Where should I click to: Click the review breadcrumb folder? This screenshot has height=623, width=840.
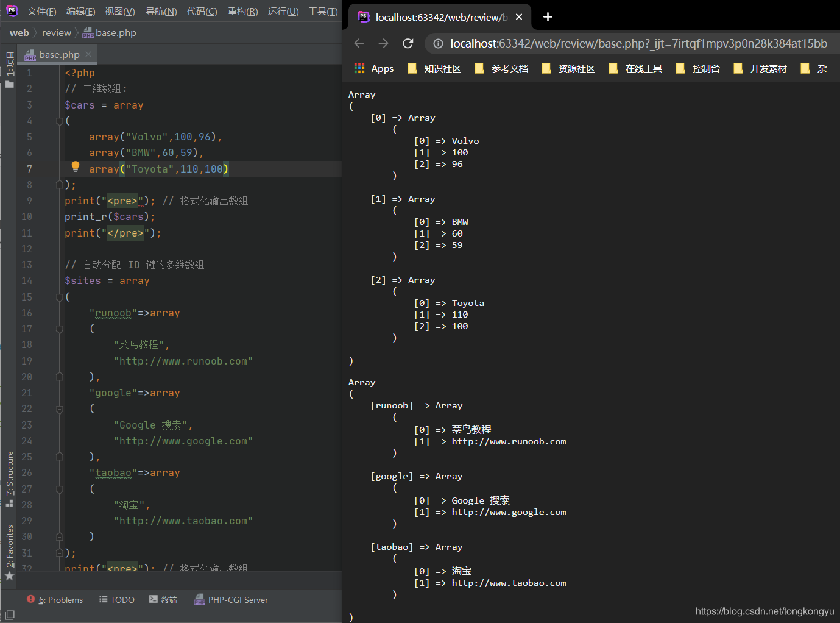coord(57,33)
